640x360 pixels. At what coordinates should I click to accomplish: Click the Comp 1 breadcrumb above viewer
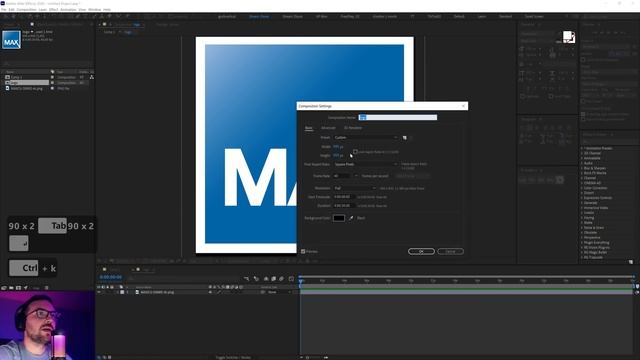coord(109,32)
